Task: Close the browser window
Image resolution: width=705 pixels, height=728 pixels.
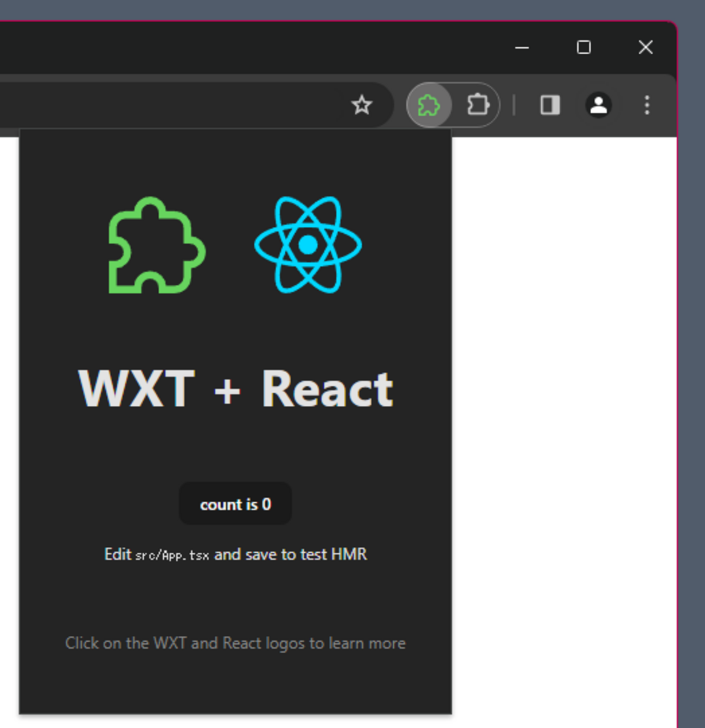Action: [645, 48]
